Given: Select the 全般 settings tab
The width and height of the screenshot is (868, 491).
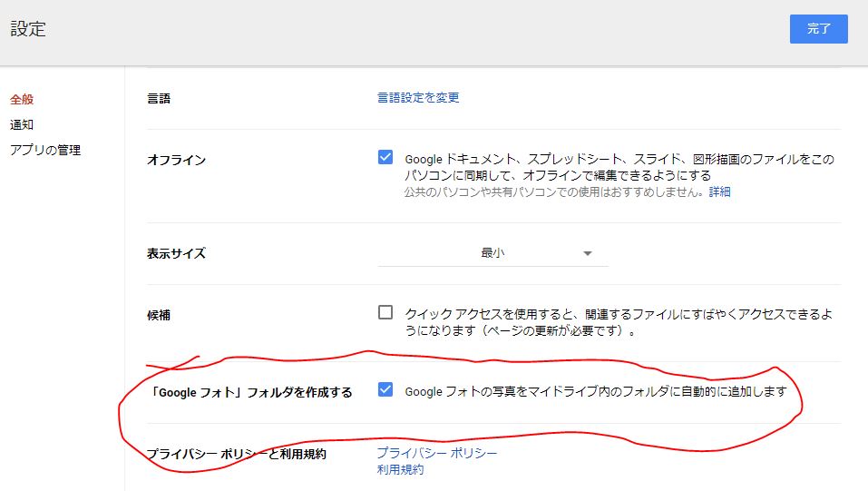Looking at the screenshot, I should click(22, 99).
